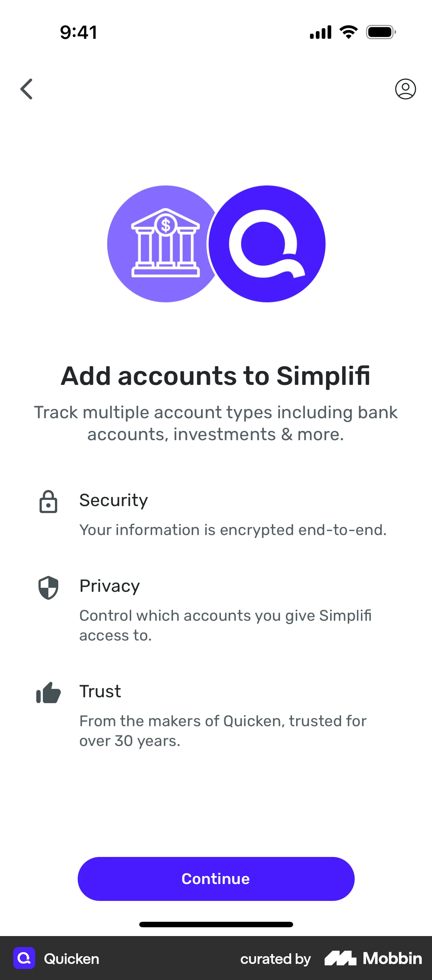This screenshot has width=432, height=980.
Task: Go back using the chevron arrow
Action: (26, 89)
